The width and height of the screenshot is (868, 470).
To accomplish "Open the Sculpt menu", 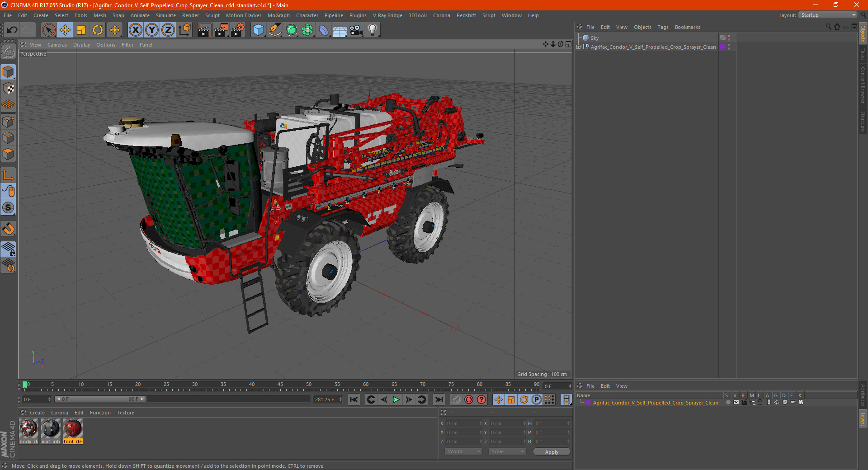I will click(212, 15).
